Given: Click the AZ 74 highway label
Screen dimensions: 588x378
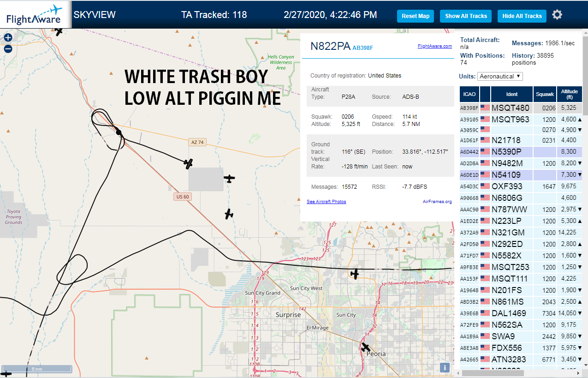Looking at the screenshot, I should (197, 142).
